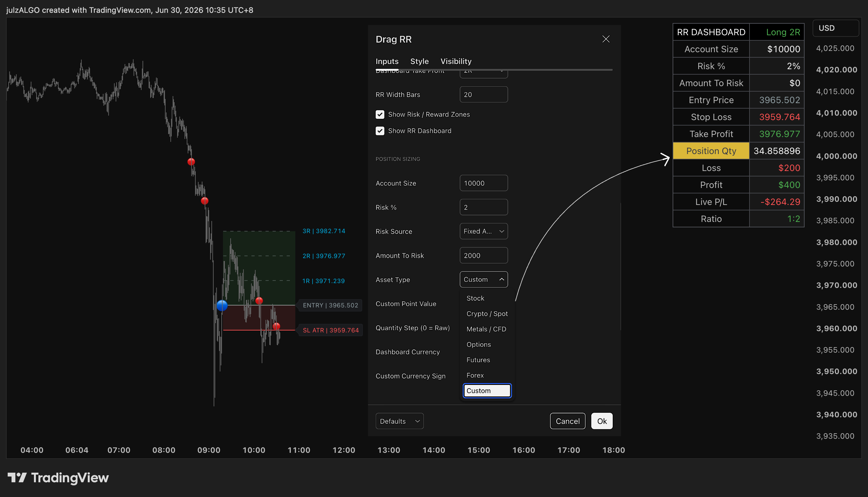Click the 1R | 3971.239 label
The height and width of the screenshot is (497, 868).
coord(323,281)
